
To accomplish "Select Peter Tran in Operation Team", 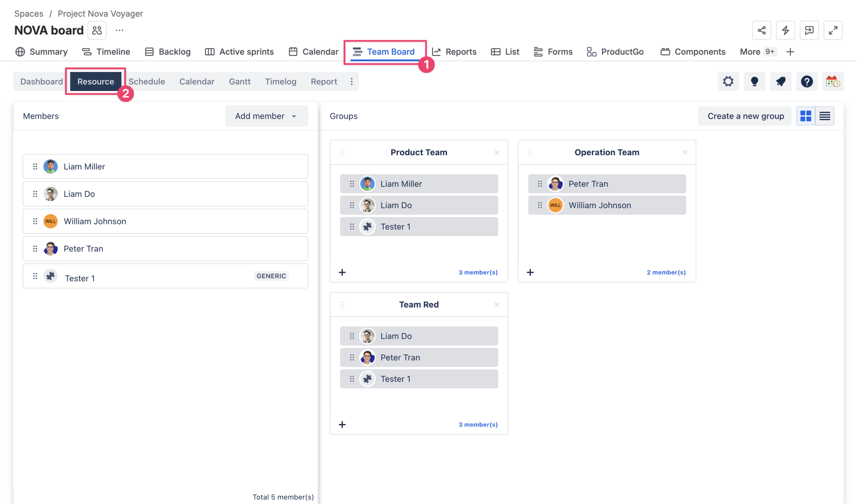I will [x=607, y=184].
